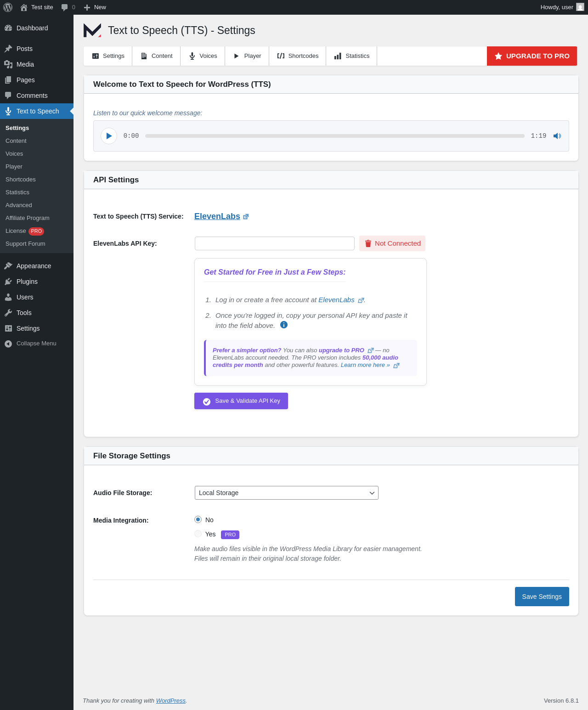Screen dimensions: 588x710
Task: Click the 1:19 audio duration text
Action: tap(538, 136)
